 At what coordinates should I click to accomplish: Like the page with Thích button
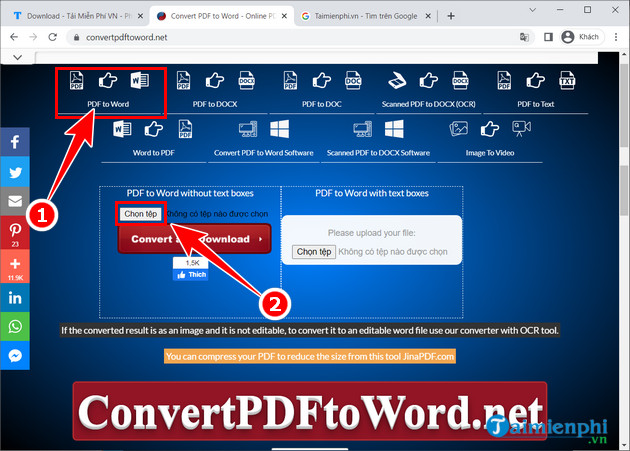tap(191, 275)
